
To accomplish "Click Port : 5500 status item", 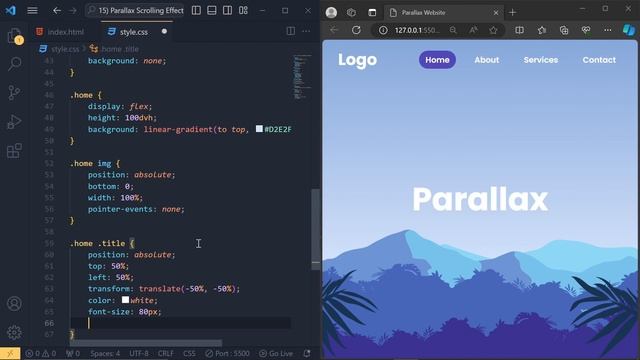I will (227, 353).
